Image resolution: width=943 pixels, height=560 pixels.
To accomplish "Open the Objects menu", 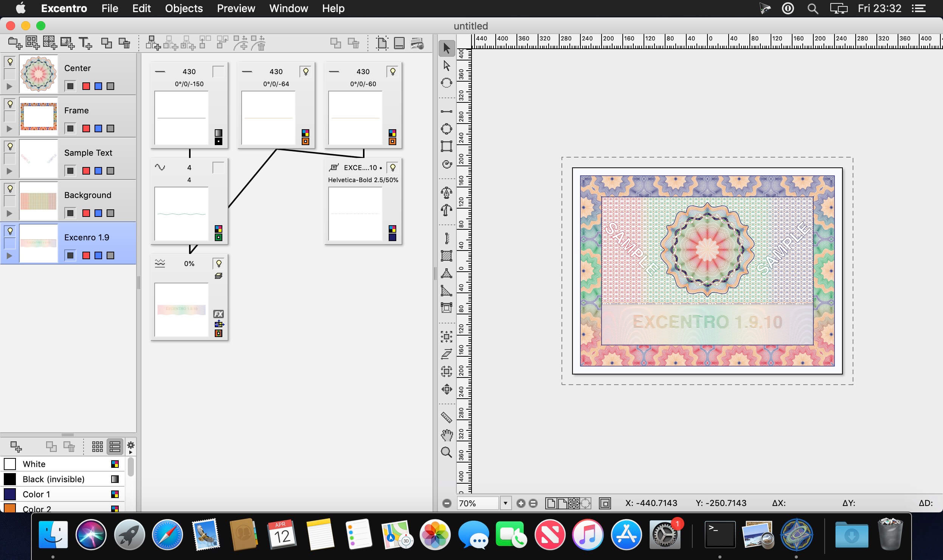I will click(x=184, y=8).
